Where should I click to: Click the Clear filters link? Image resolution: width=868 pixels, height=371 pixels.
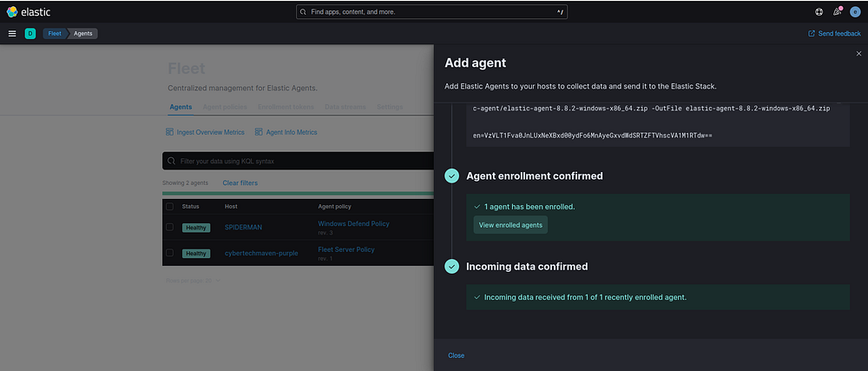240,182
